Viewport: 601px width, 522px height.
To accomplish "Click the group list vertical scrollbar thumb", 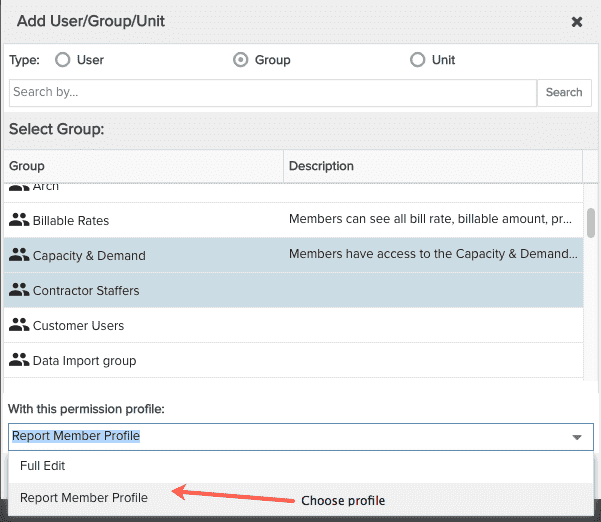I will point(591,223).
